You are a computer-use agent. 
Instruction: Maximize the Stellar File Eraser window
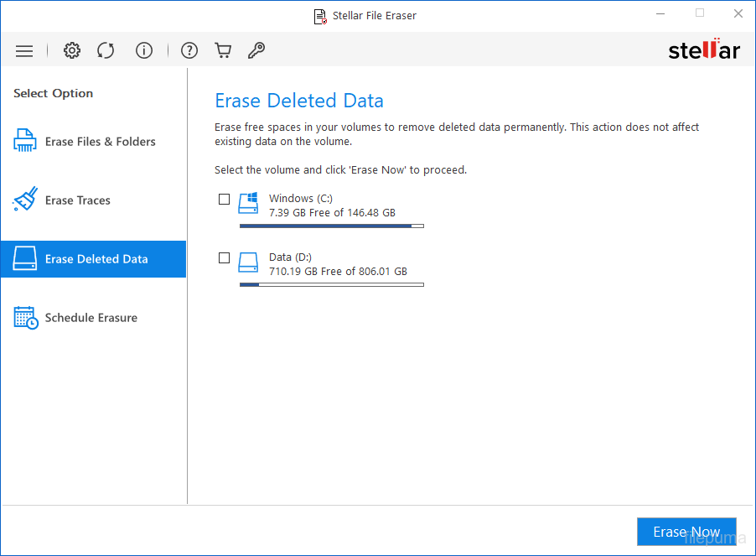pos(700,13)
